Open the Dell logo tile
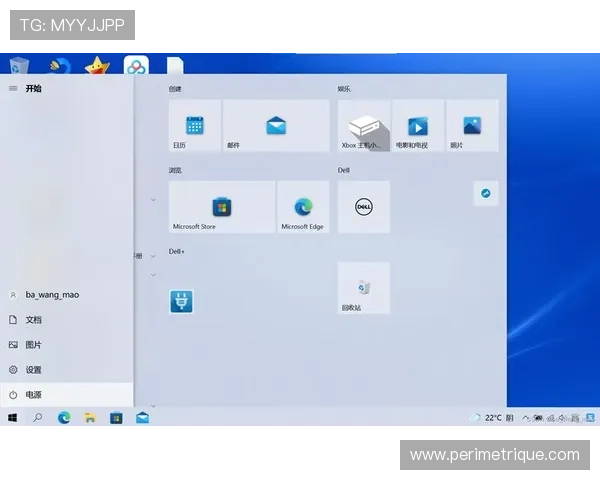 pos(364,207)
